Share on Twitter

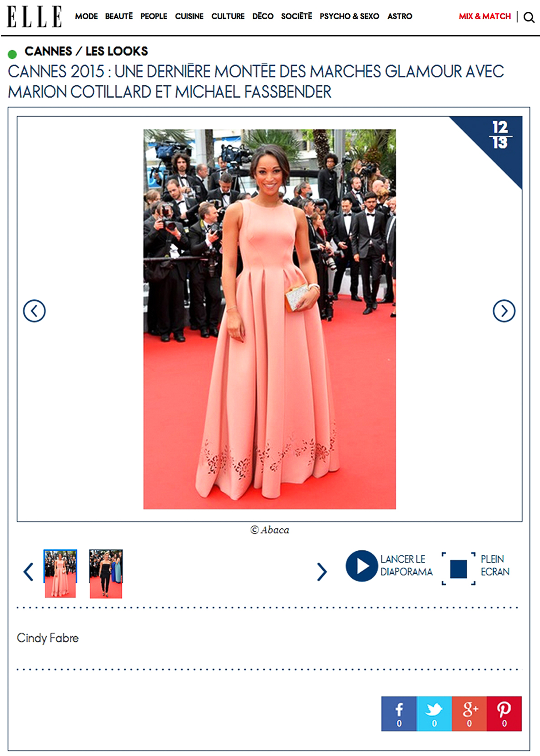(434, 713)
